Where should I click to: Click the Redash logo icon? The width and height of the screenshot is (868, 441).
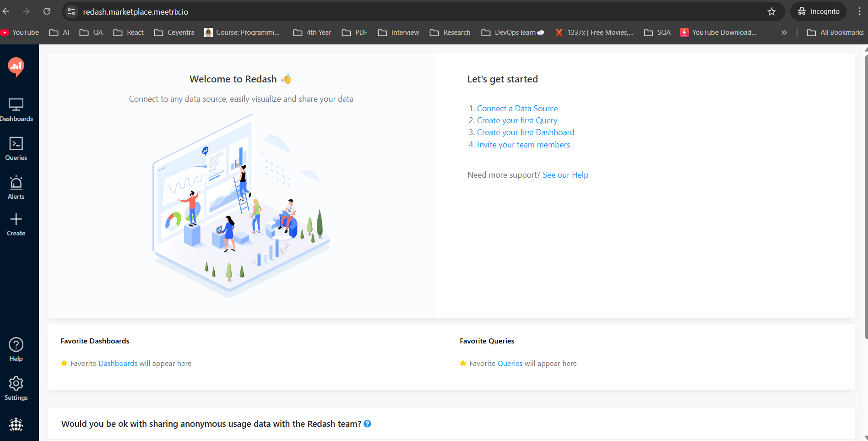point(16,67)
